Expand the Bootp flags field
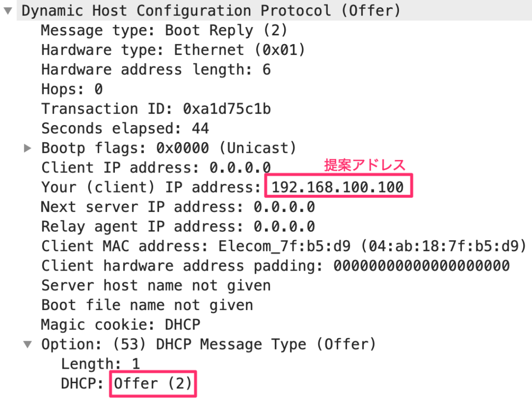Screen dimensions: 532x418 coord(28,148)
